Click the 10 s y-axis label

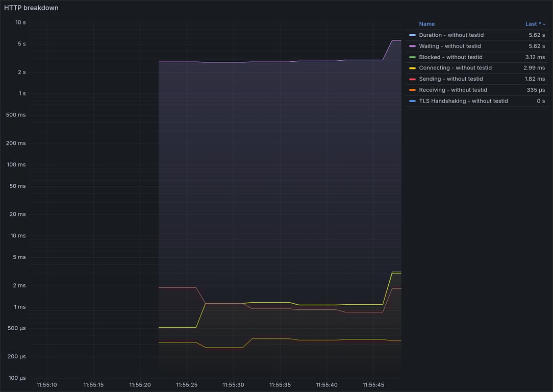pyautogui.click(x=20, y=22)
